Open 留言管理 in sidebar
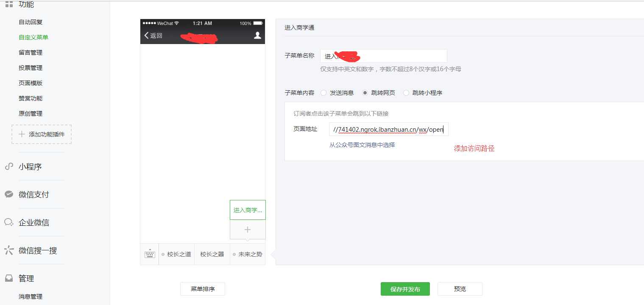 click(31, 53)
